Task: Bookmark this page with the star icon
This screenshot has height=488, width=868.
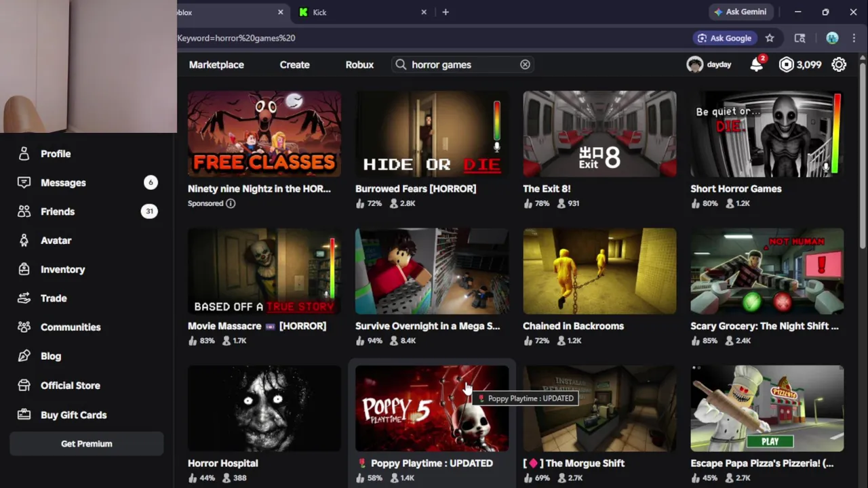Action: pos(770,38)
